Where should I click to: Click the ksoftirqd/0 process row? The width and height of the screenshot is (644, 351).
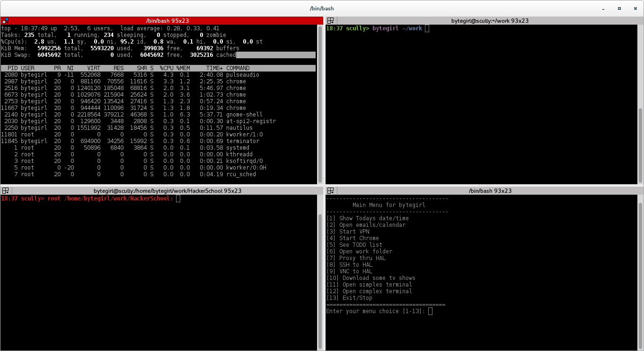pyautogui.click(x=158, y=161)
